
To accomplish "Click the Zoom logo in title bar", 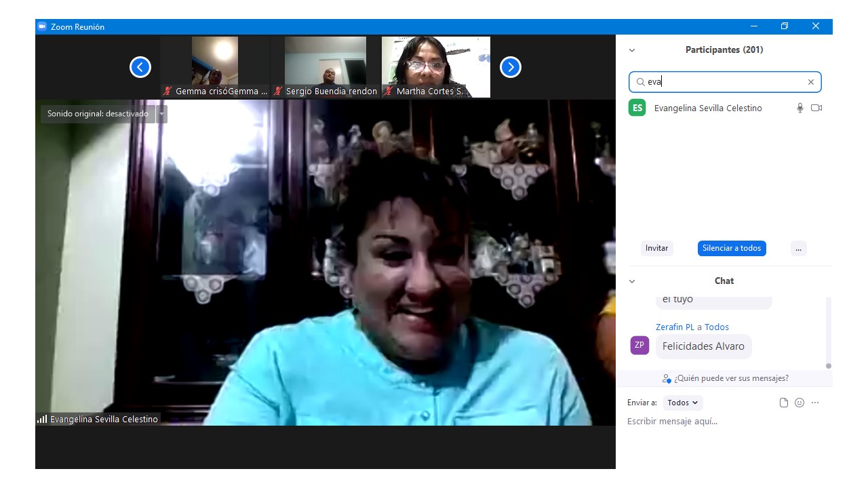I will pos(42,26).
